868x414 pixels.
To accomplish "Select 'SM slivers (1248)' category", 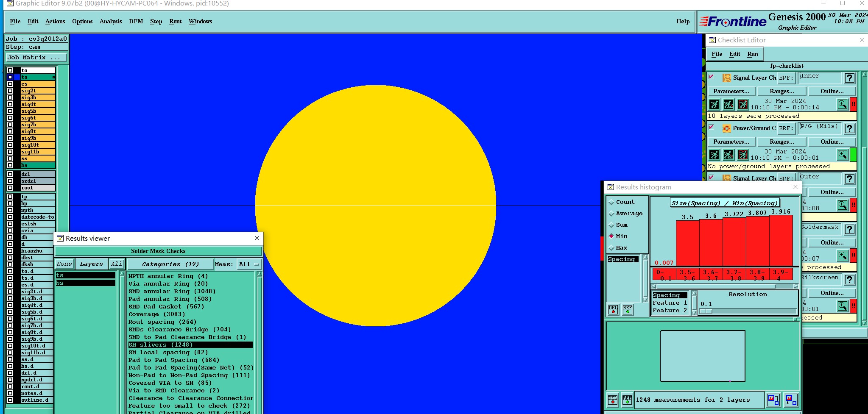I will [x=190, y=345].
